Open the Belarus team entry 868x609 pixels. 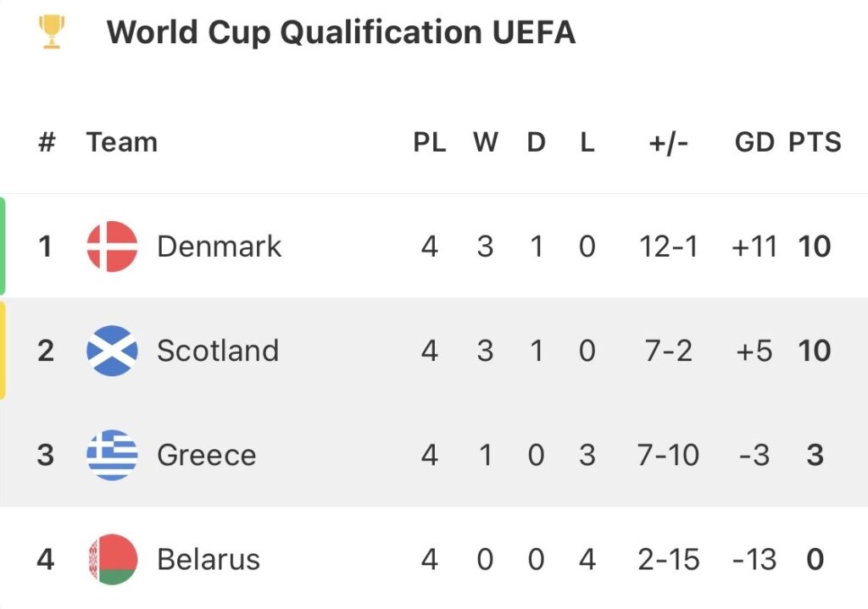coord(209,559)
